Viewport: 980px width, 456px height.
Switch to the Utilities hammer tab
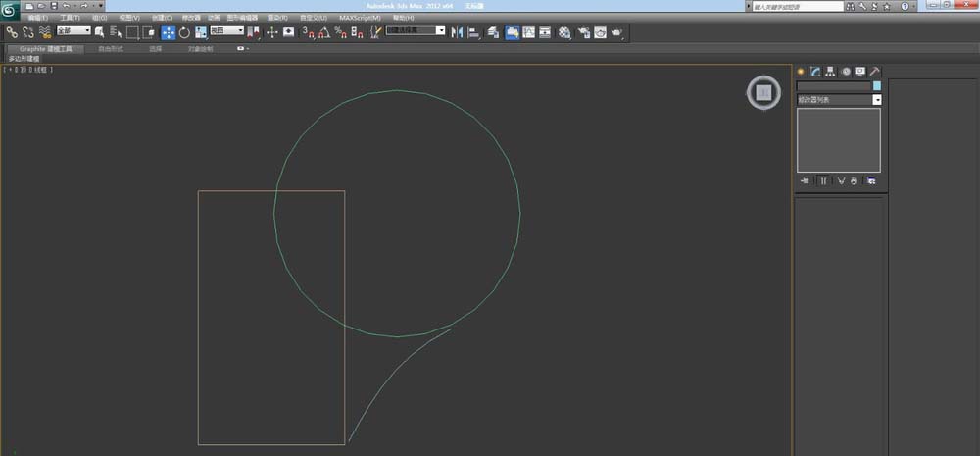coord(874,72)
